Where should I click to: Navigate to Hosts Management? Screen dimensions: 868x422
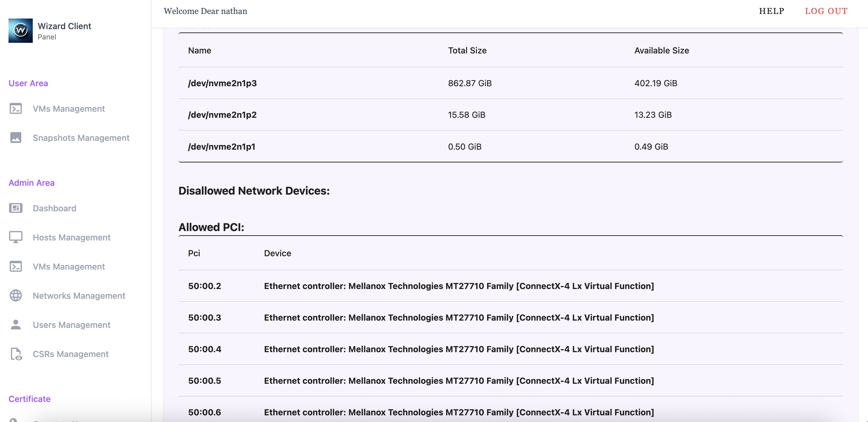(x=72, y=237)
